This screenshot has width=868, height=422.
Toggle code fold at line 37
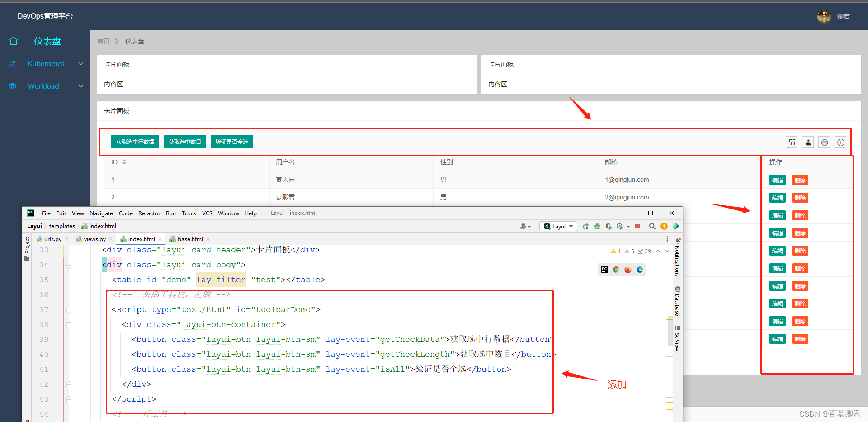click(x=69, y=310)
